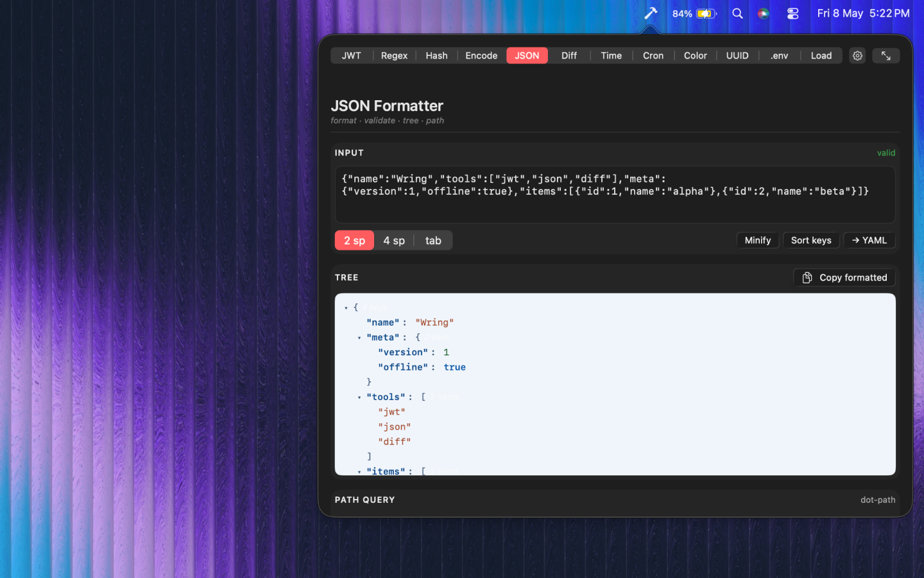
Task: Open the UUID tab
Action: pos(737,56)
